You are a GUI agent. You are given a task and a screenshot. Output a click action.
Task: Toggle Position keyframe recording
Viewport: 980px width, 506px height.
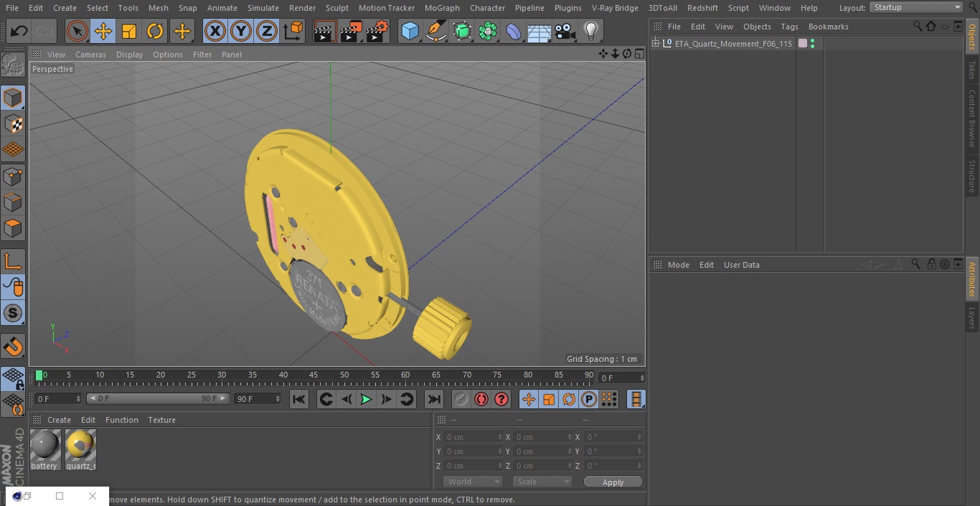[529, 399]
